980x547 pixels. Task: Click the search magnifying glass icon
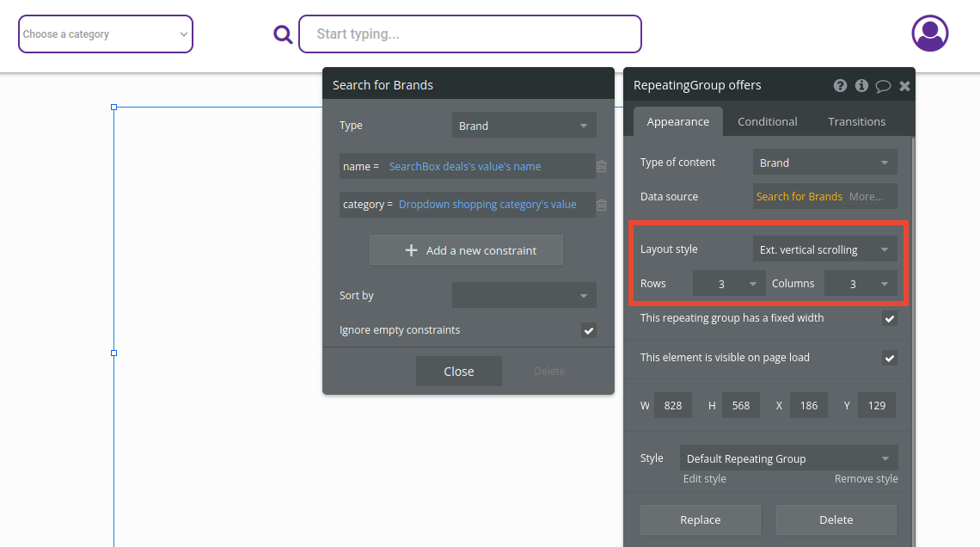click(x=283, y=34)
